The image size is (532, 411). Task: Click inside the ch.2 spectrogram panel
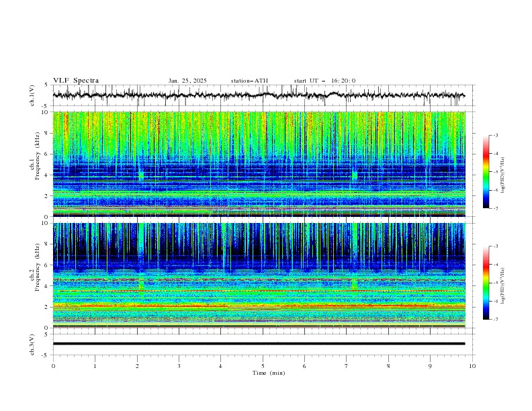click(x=259, y=275)
